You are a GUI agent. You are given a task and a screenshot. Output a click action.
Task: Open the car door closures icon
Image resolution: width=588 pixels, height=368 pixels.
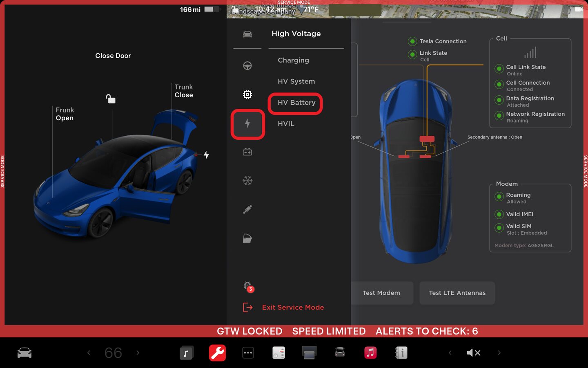pyautogui.click(x=247, y=238)
